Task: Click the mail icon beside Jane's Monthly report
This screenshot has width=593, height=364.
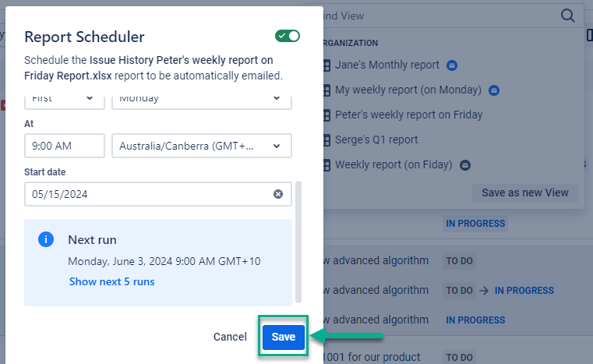Action: pos(451,65)
